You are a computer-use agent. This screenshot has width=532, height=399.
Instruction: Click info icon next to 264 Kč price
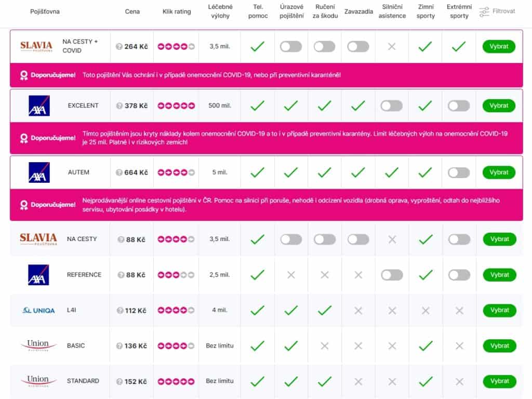point(119,46)
